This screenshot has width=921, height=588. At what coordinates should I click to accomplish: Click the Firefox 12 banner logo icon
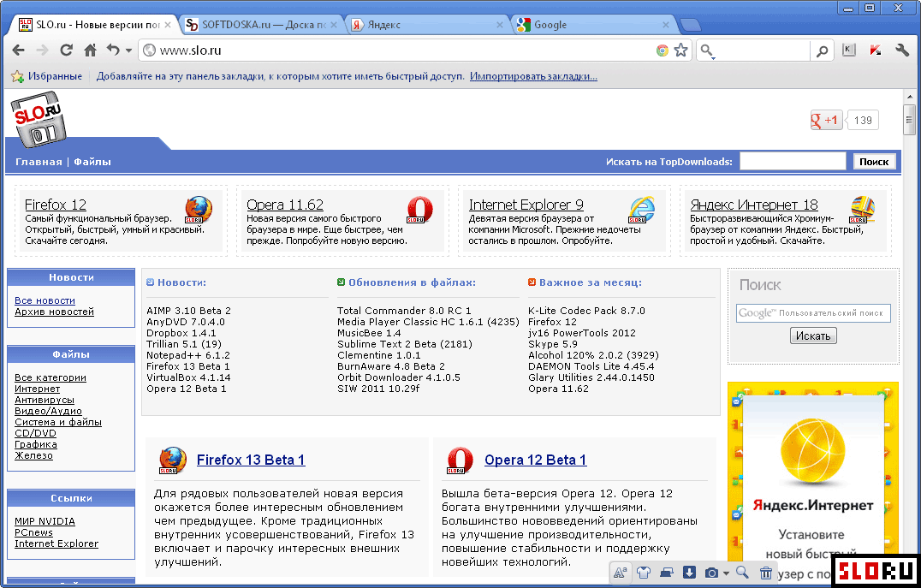[199, 210]
